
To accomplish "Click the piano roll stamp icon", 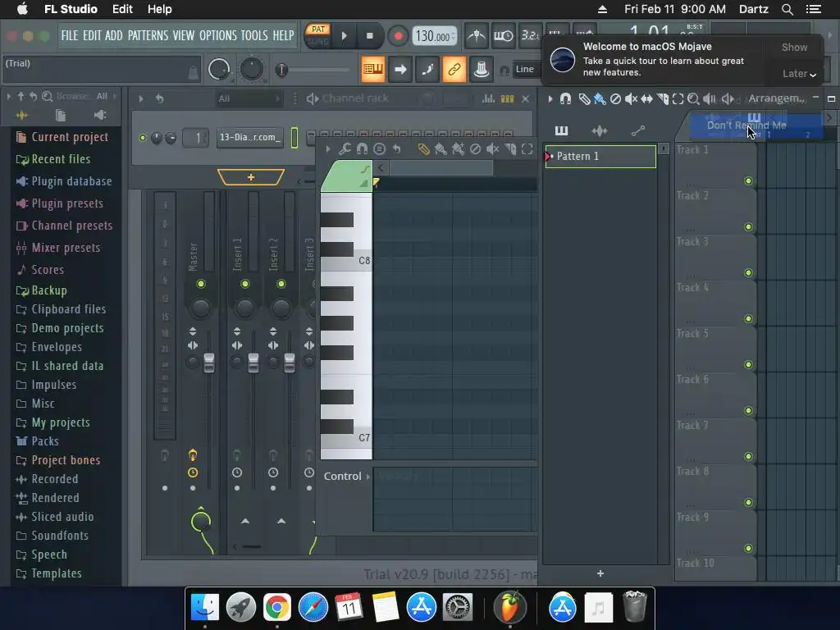I will pos(379,149).
